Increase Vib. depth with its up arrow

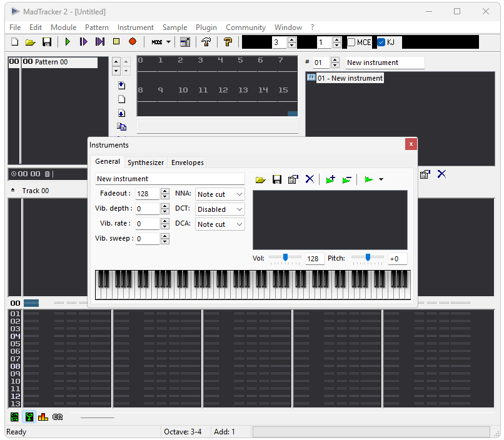pyautogui.click(x=165, y=206)
